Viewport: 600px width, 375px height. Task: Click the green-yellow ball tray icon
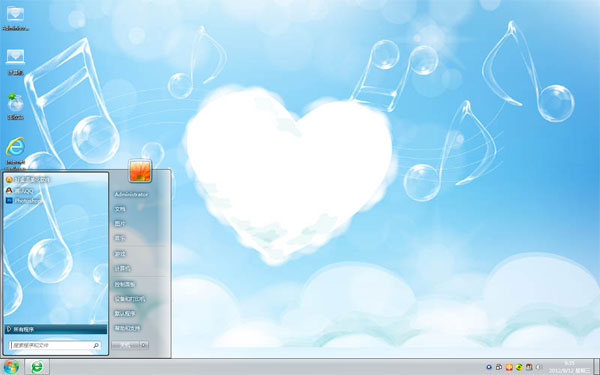[x=519, y=367]
